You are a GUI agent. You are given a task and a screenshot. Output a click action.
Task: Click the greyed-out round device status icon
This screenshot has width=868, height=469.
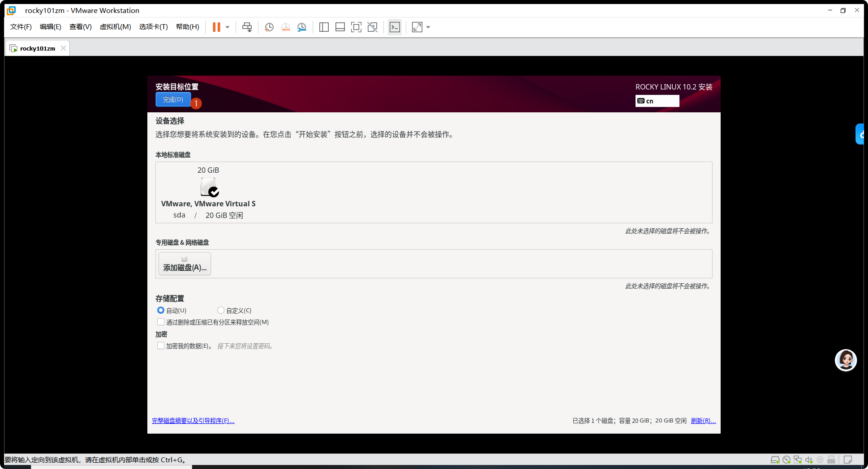coord(820,460)
